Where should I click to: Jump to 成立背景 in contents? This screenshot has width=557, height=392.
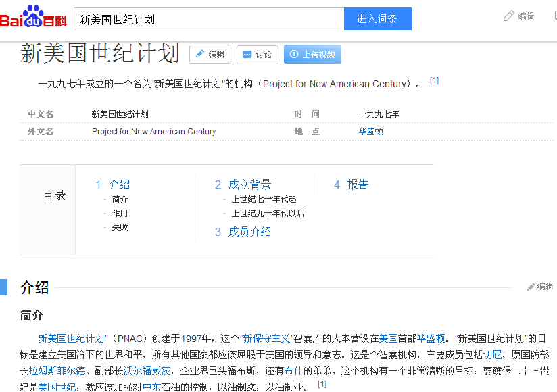click(x=249, y=185)
